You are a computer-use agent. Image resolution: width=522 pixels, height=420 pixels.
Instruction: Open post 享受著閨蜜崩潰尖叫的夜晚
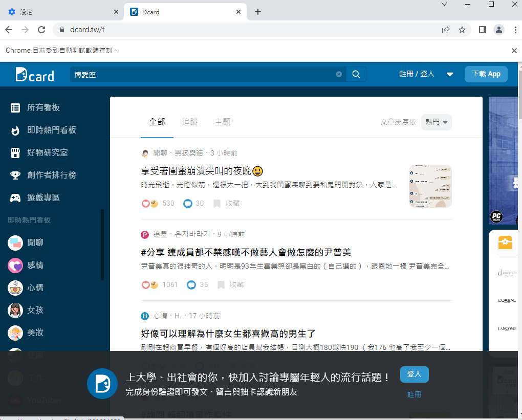point(202,171)
